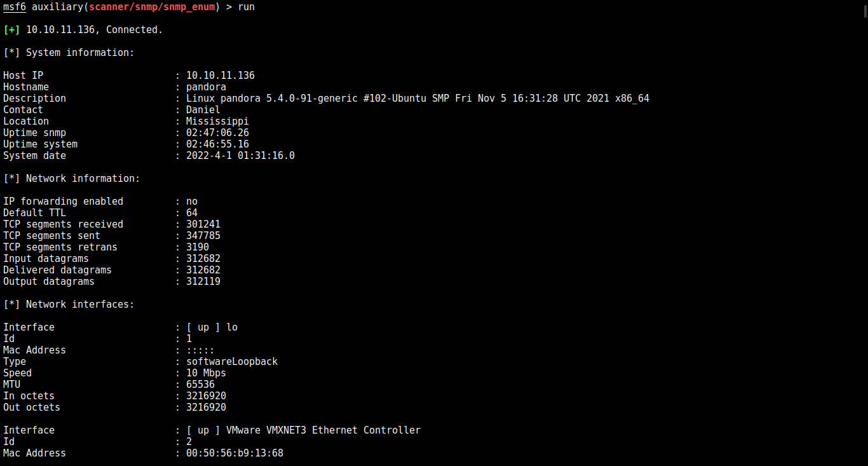Click Output datagrams value 312119
This screenshot has height=466, width=868.
click(203, 282)
